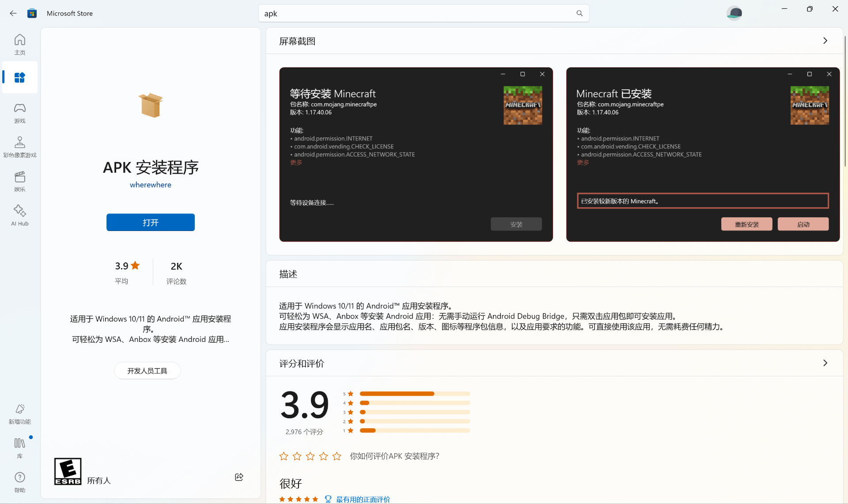Click the 4-star rating bar
Image resolution: width=848 pixels, height=504 pixels.
415,403
